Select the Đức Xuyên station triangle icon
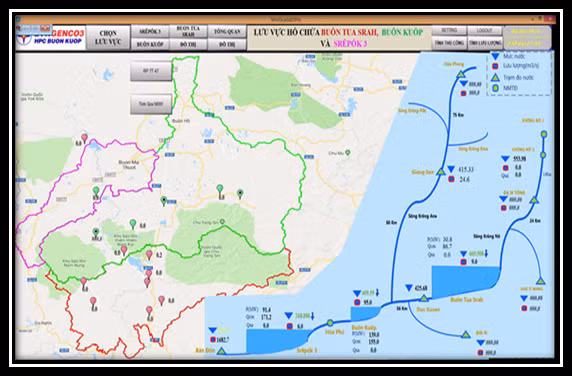 [x=424, y=298]
